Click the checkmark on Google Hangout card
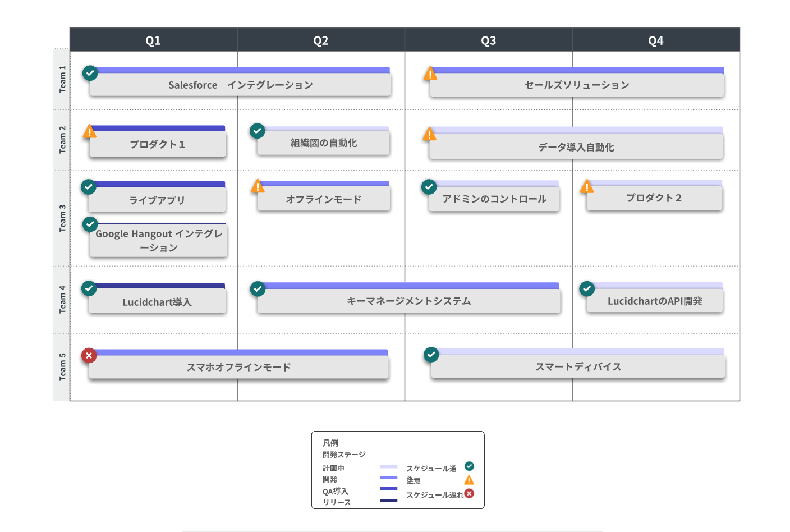 tap(90, 224)
